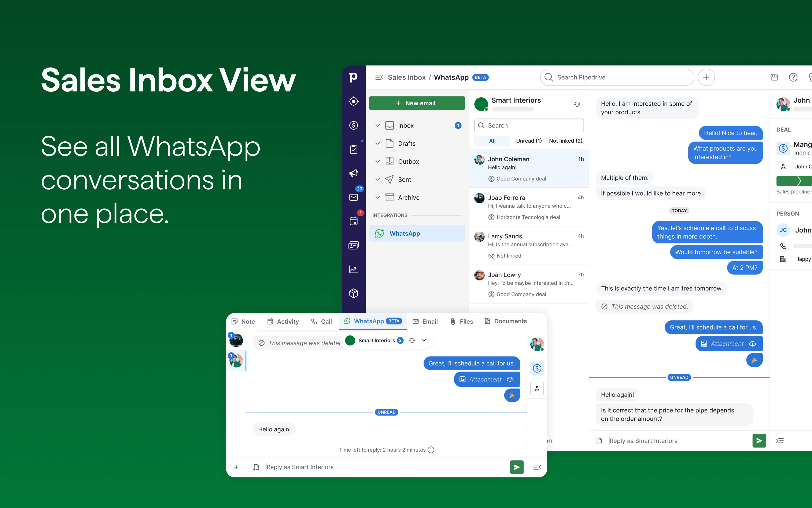This screenshot has height=508, width=812.
Task: Download the Attachment in main chat
Action: coord(752,344)
